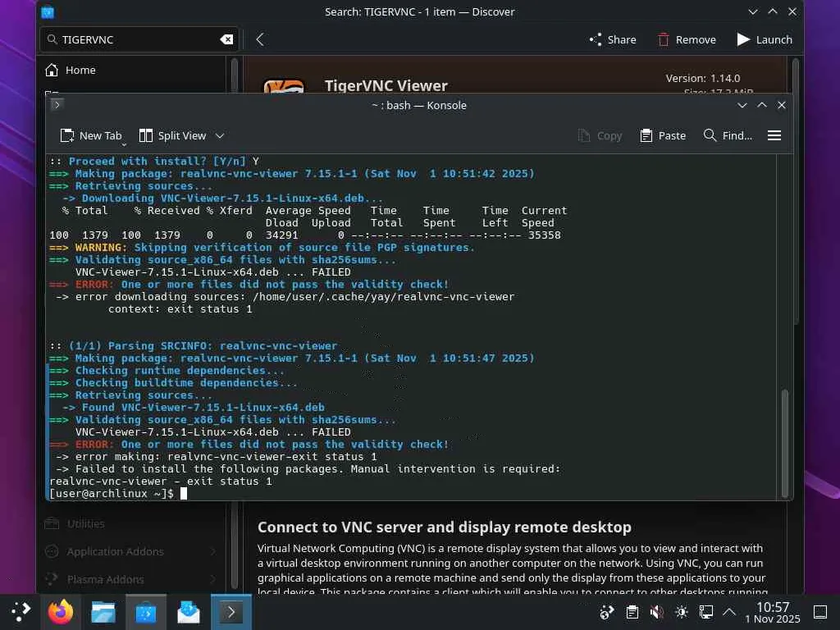This screenshot has height=630, width=840.
Task: Click the show desktop button
Action: [820, 612]
